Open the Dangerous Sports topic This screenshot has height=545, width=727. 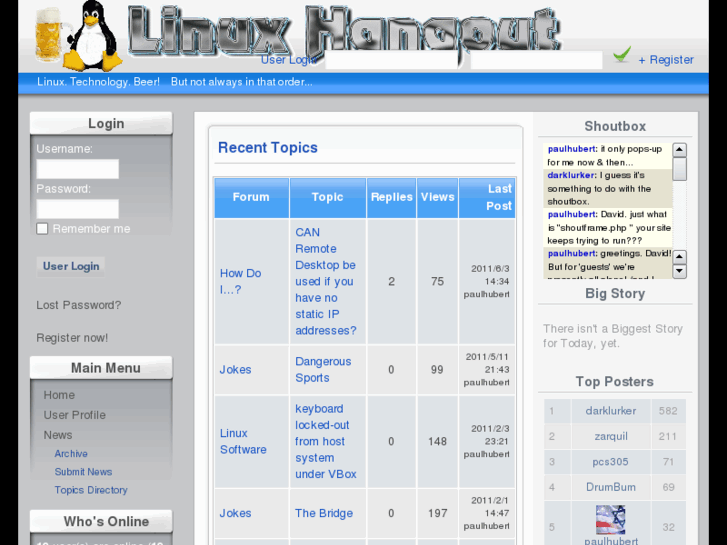(323, 370)
